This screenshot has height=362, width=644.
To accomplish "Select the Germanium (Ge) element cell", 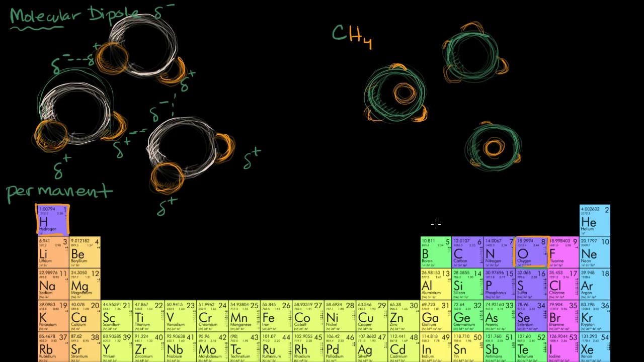I will pos(467,315).
